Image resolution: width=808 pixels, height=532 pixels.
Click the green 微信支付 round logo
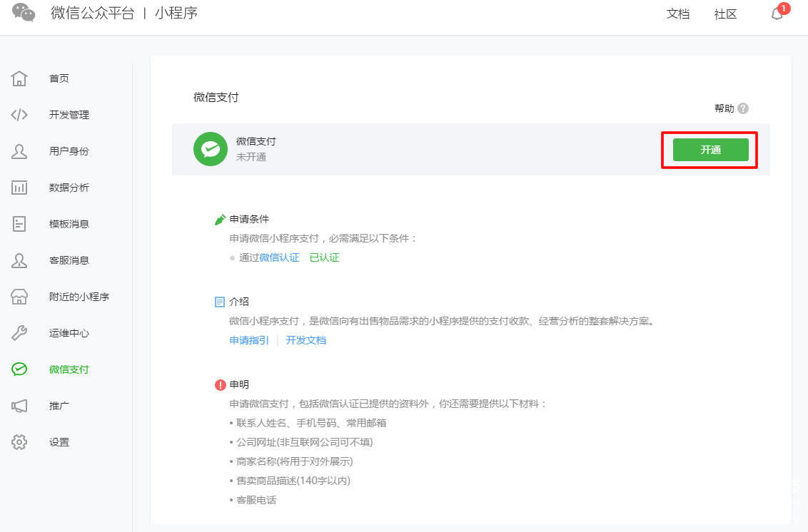pos(210,150)
